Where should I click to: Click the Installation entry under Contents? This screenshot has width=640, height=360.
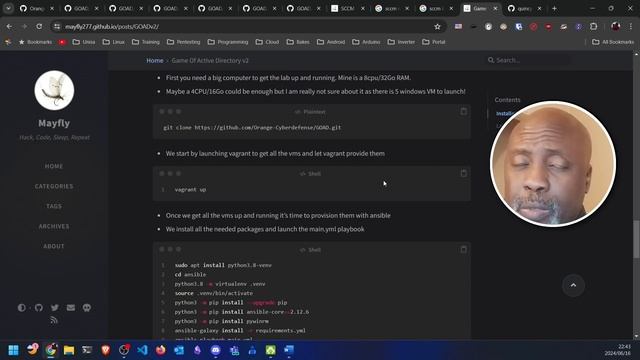pos(504,113)
